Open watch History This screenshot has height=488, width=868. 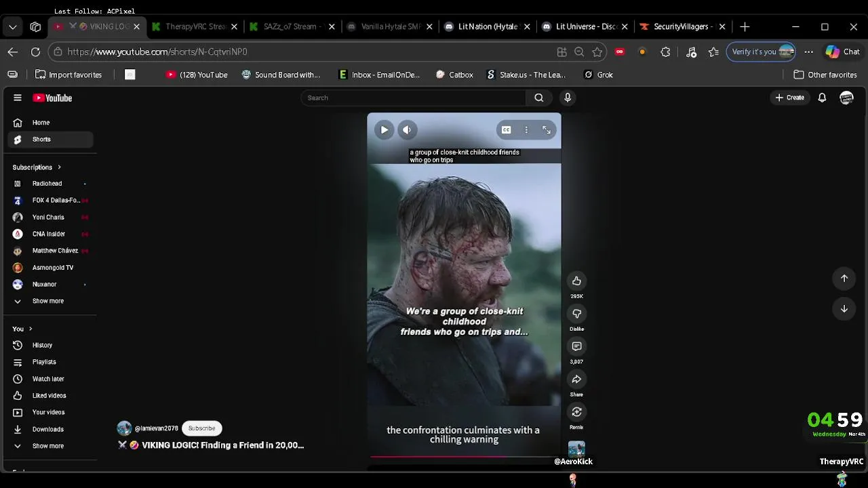click(x=50, y=345)
